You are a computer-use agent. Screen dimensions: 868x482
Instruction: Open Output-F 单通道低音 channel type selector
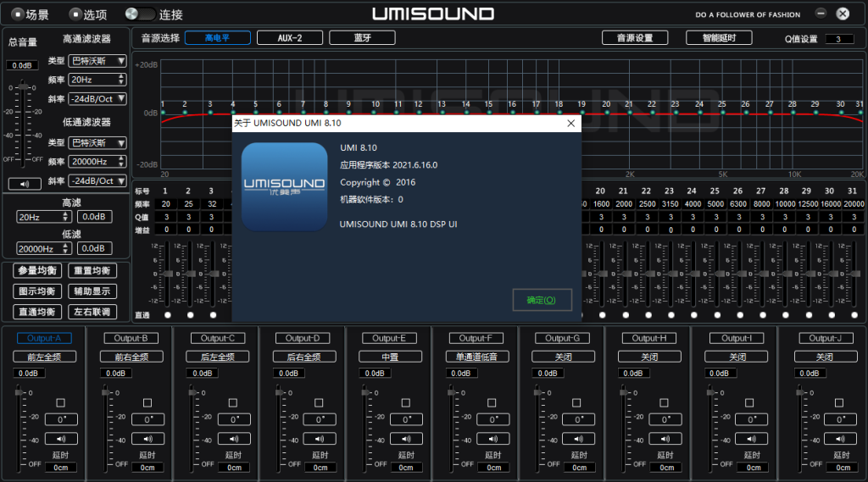[476, 357]
